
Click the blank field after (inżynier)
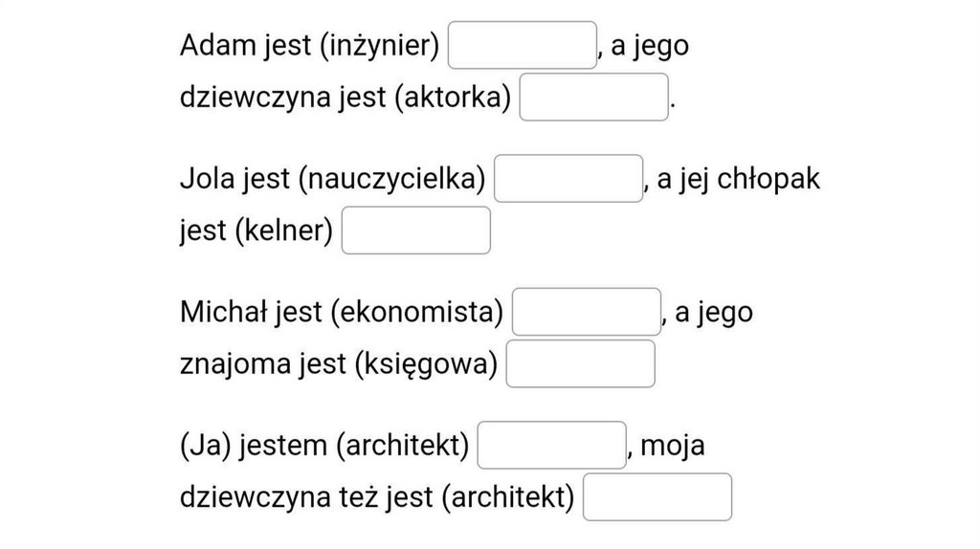(x=523, y=45)
